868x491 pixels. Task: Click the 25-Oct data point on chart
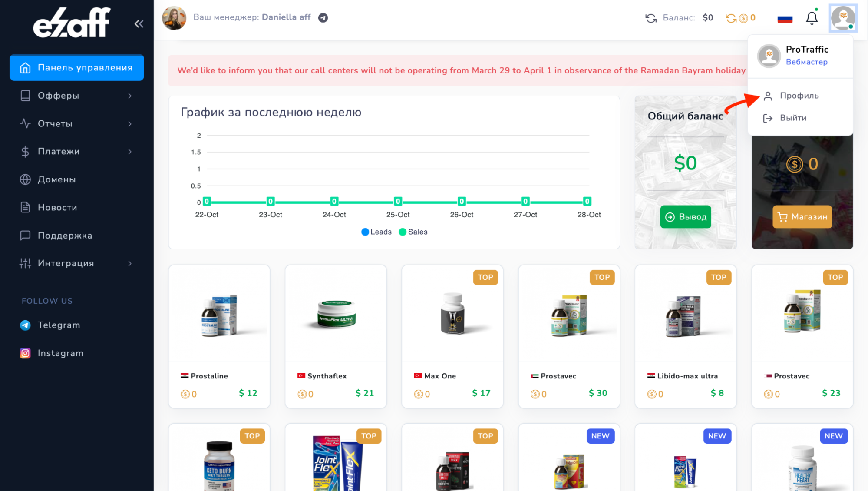(x=398, y=202)
